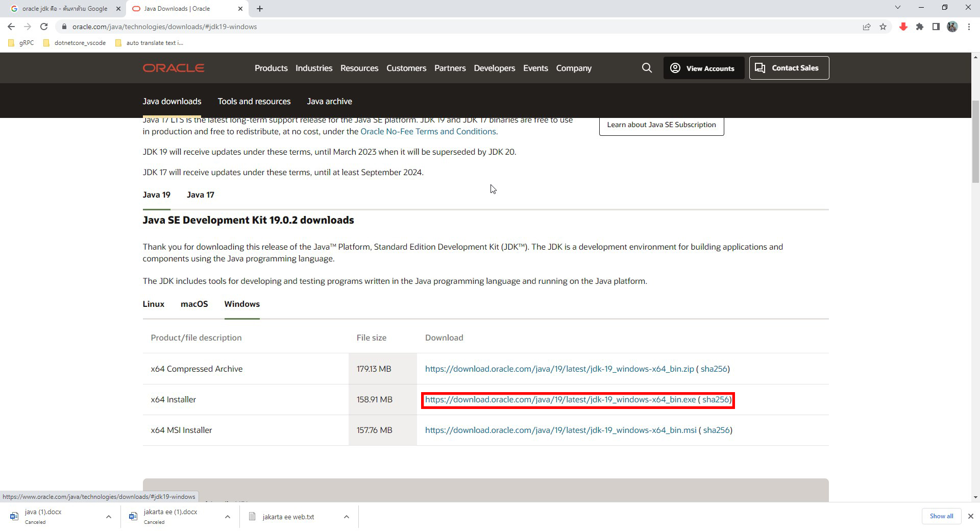This screenshot has width=980, height=531.
Task: Click scrollbar down arrow
Action: point(975,497)
